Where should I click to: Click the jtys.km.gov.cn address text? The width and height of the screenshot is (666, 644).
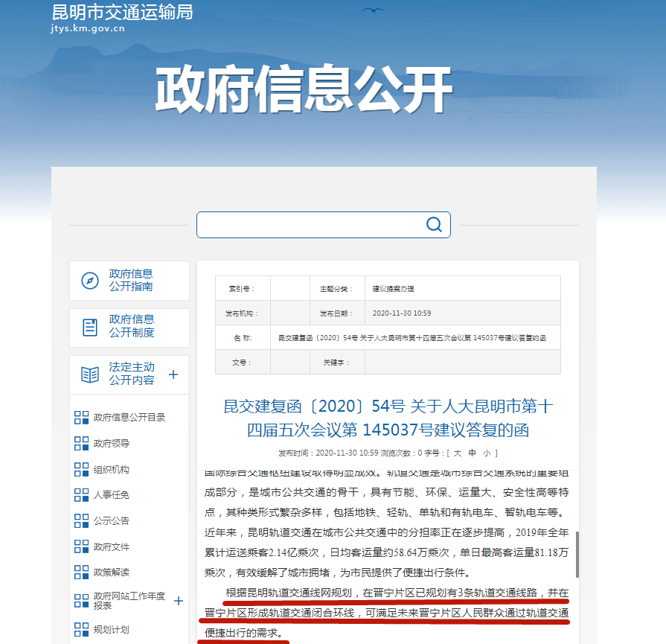[x=88, y=28]
